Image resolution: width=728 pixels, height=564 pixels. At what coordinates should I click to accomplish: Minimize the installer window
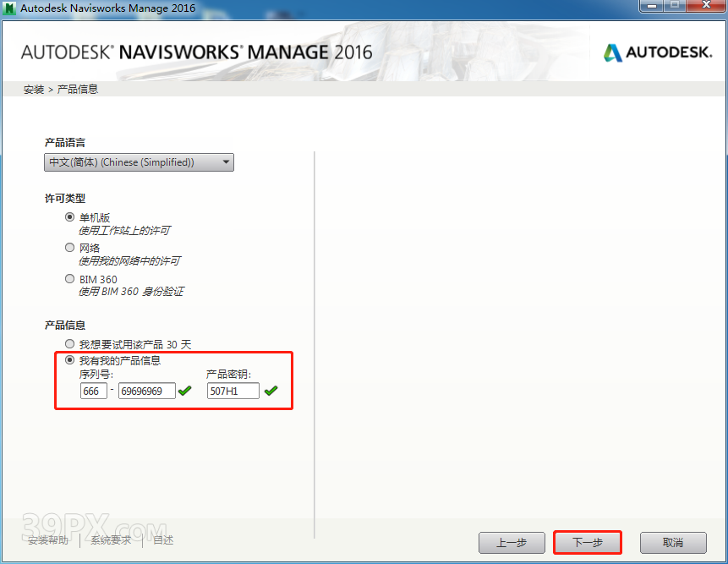(650, 7)
